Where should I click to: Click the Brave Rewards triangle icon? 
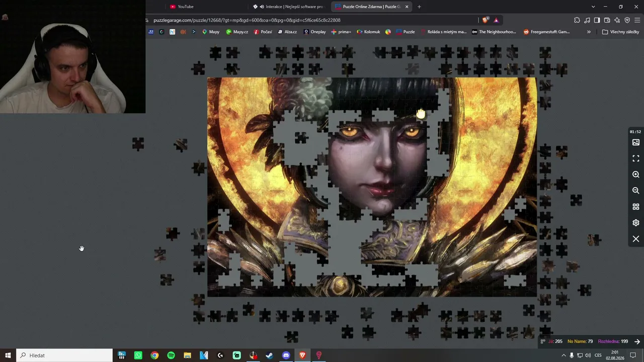coord(496,20)
